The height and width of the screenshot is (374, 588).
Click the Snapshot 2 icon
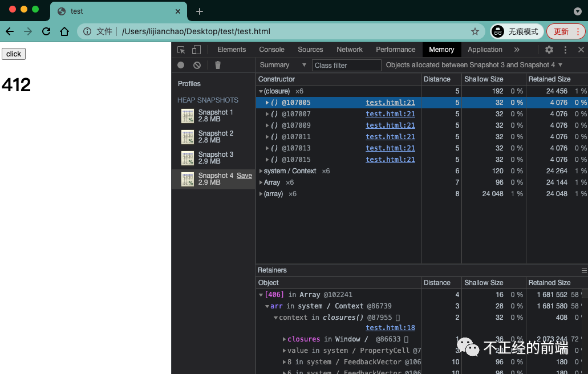(188, 137)
